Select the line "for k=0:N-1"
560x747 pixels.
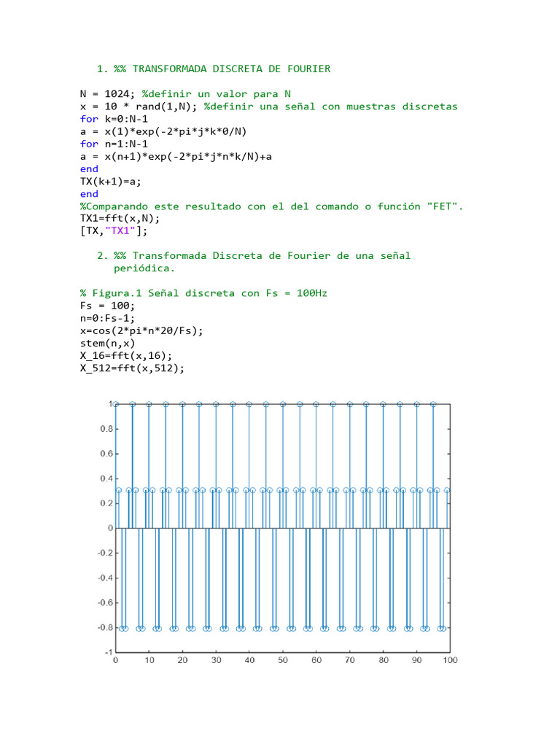coord(114,119)
